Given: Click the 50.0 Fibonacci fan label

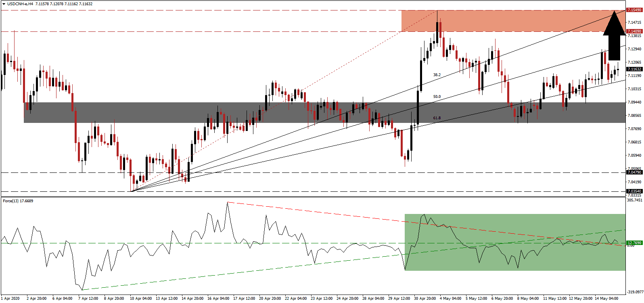Looking at the screenshot, I should 437,97.
